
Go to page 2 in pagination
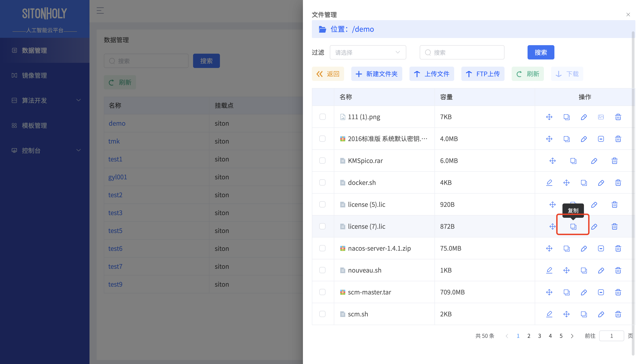[529, 336]
